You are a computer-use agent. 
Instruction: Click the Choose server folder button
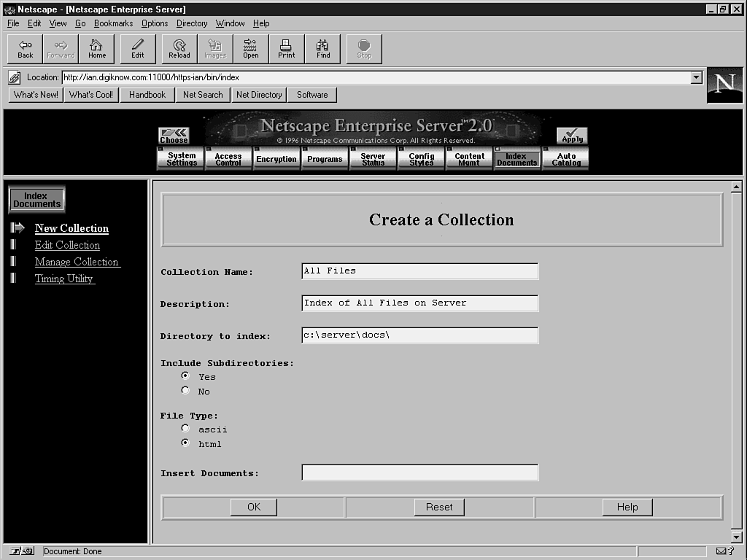pyautogui.click(x=174, y=136)
